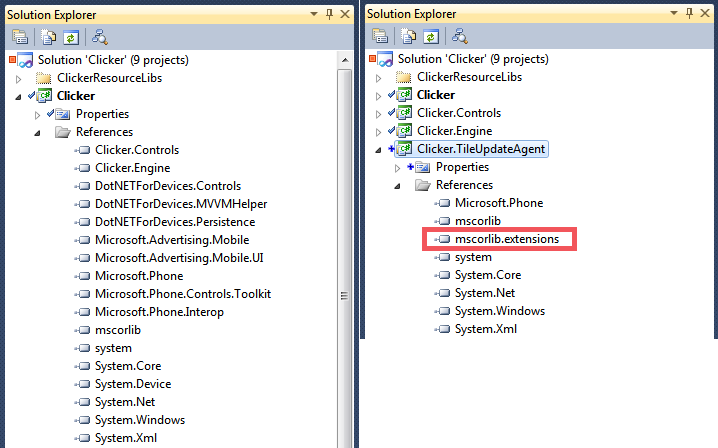Click the Clicker.Engine project C# icon
This screenshot has width=718, height=448.
pyautogui.click(x=405, y=131)
